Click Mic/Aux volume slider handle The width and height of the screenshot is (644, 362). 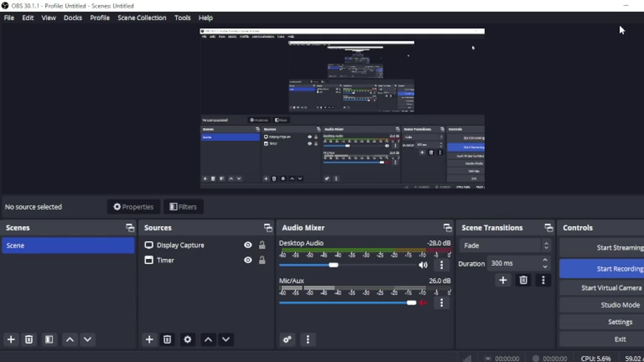(x=411, y=303)
